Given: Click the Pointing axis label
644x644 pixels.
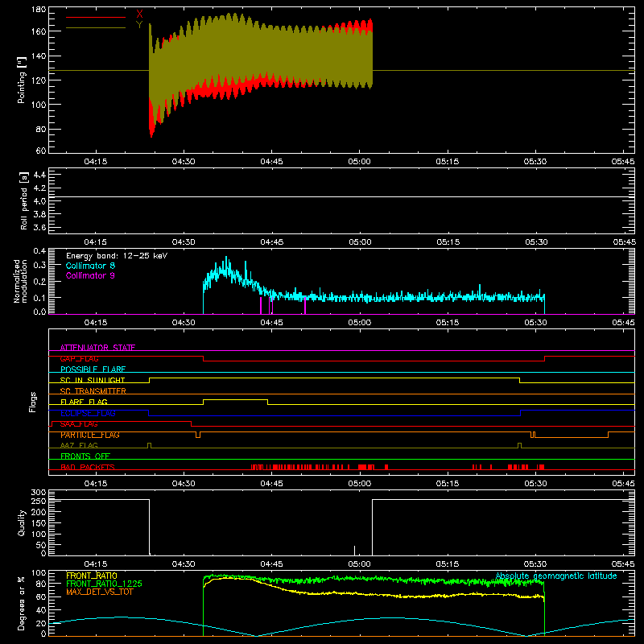Looking at the screenshot, I should 22,80.
